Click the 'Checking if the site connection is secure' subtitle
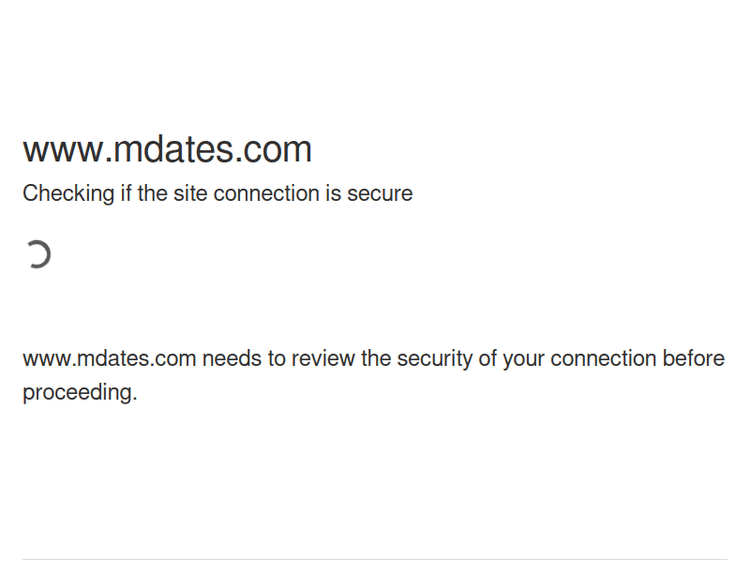750x563 pixels. coord(217,193)
